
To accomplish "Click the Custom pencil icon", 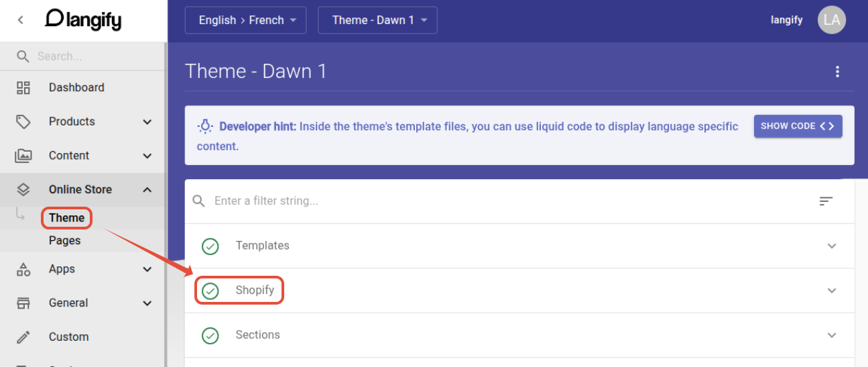I will [x=23, y=337].
